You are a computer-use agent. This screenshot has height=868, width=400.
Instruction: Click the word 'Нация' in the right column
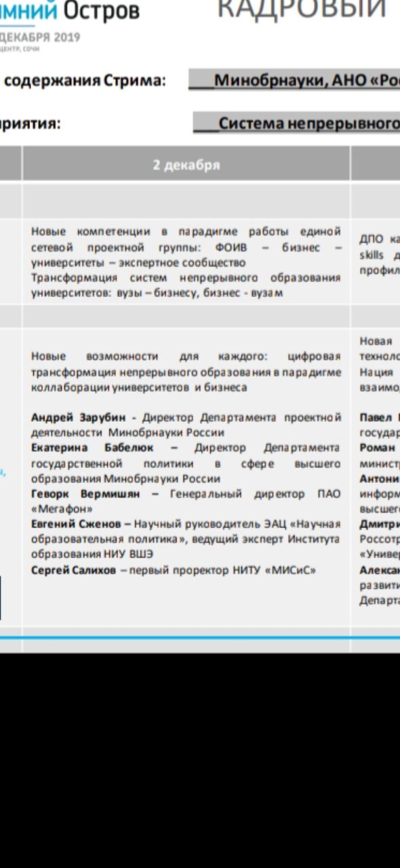coord(376,373)
